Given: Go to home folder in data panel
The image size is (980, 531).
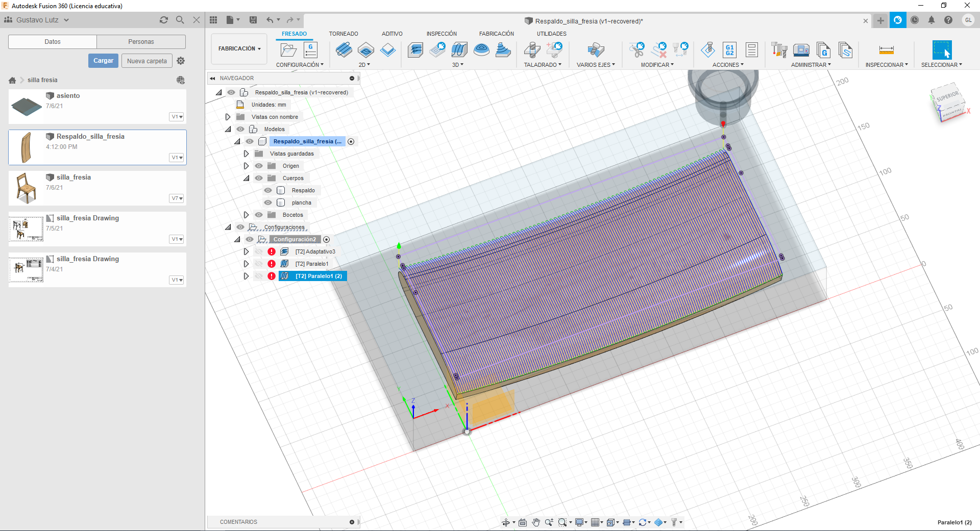Looking at the screenshot, I should coord(12,80).
